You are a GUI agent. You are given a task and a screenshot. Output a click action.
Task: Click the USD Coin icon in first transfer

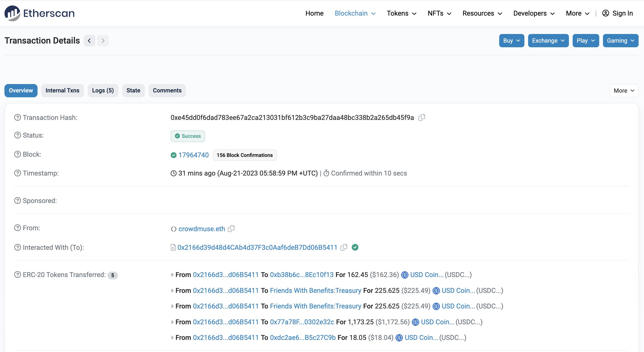405,275
